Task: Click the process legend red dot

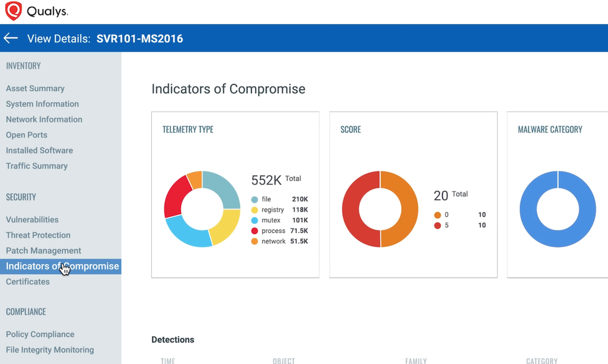Action: click(255, 231)
